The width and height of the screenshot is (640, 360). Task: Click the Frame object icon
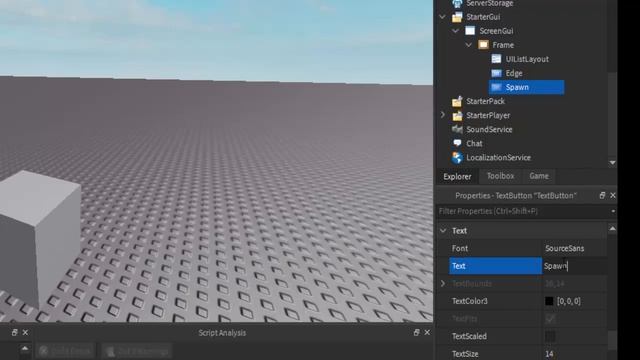click(x=483, y=44)
